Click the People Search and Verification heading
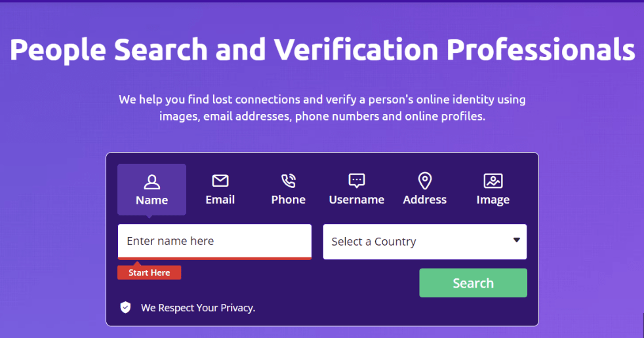This screenshot has width=644, height=338. click(323, 50)
